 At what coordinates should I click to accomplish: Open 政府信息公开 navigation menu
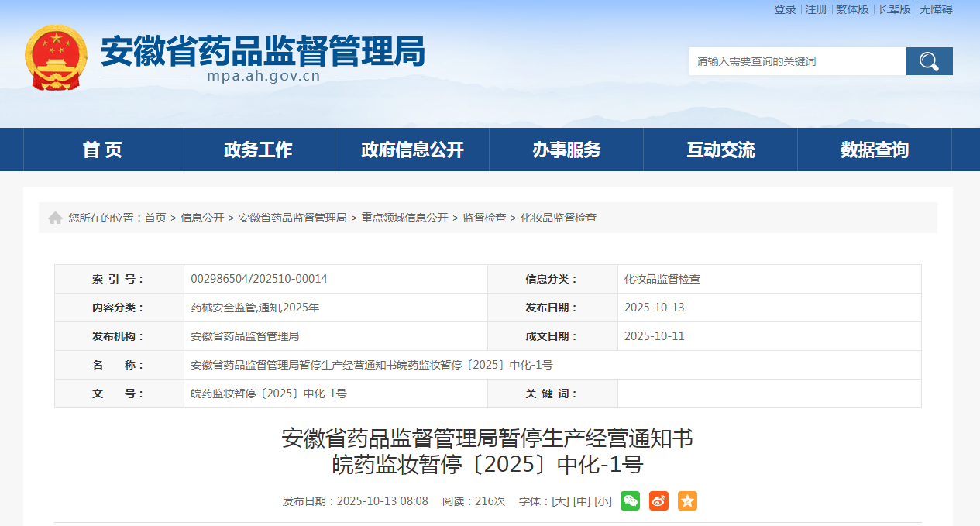[412, 150]
